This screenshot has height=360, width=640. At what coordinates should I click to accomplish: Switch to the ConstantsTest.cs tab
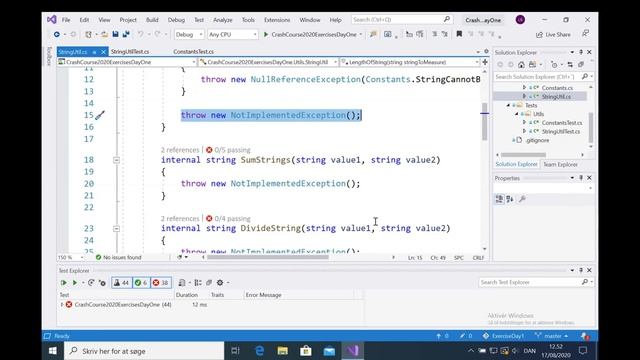(x=193, y=52)
